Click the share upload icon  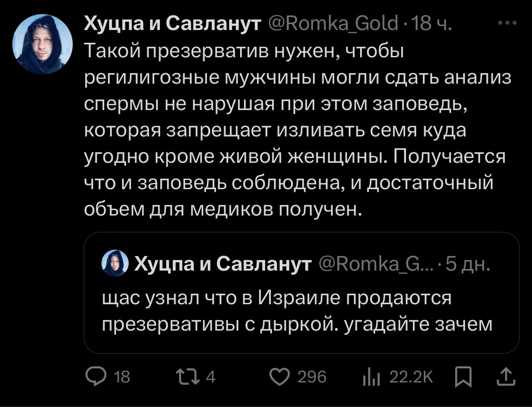pos(507,377)
